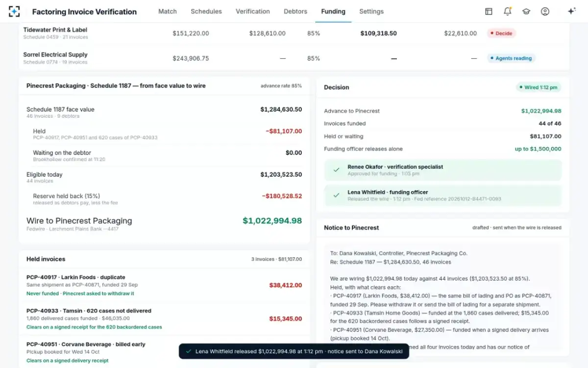Open the notifications bell
The height and width of the screenshot is (368, 588).
coord(507,11)
